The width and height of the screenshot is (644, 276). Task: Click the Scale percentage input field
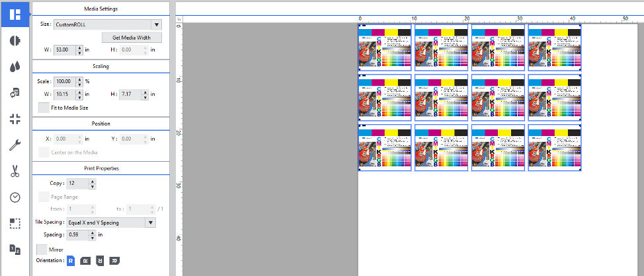pyautogui.click(x=67, y=81)
